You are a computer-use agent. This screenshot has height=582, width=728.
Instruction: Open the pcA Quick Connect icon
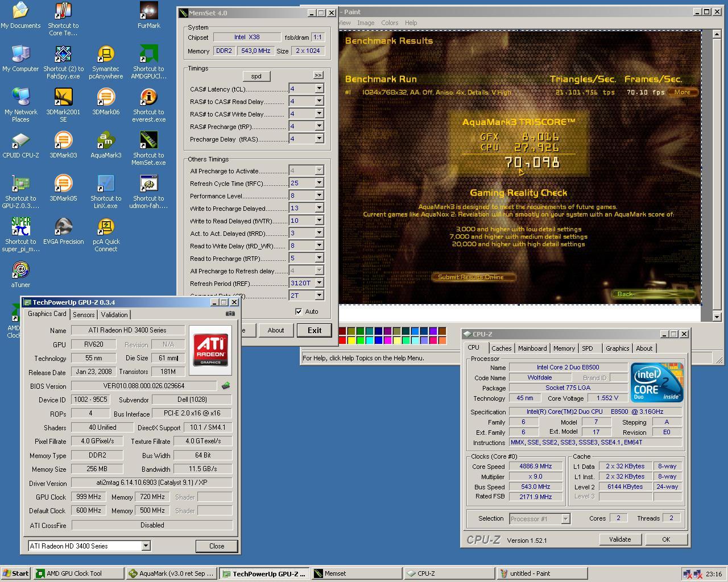coord(106,235)
